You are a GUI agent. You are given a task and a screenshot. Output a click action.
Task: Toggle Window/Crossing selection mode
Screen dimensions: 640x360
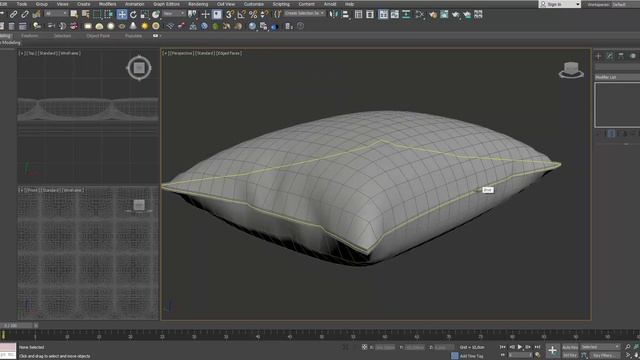pos(109,15)
